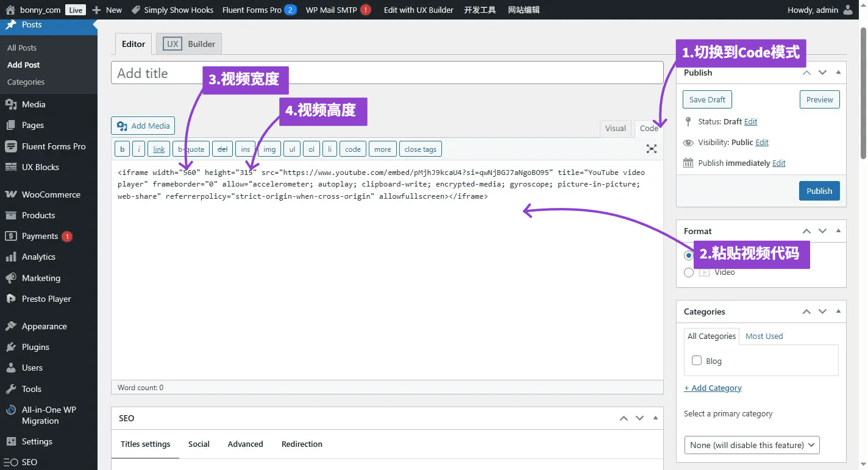Screen dimensions: 868x470
Task: Open the Social tab in SEO
Action: click(x=199, y=444)
